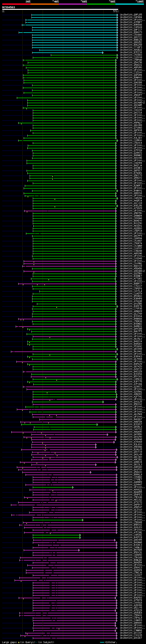146x644 pixels.
Task: Click the cyan ~100% legend segment
Action: pyautogui.click(x=130, y=4)
